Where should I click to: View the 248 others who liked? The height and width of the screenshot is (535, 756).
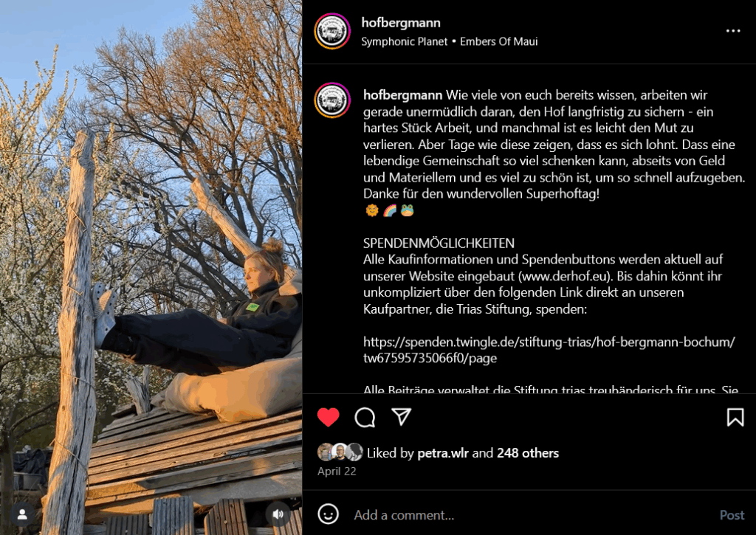528,453
